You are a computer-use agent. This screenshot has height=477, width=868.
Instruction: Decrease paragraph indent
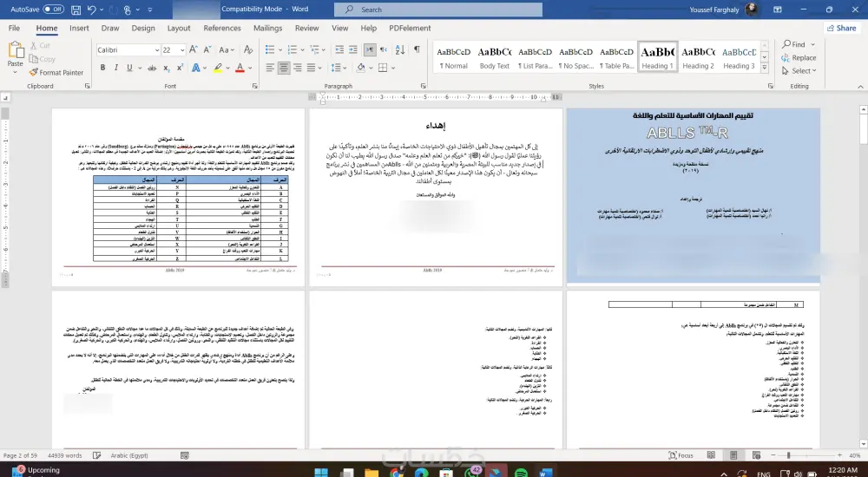pyautogui.click(x=339, y=49)
